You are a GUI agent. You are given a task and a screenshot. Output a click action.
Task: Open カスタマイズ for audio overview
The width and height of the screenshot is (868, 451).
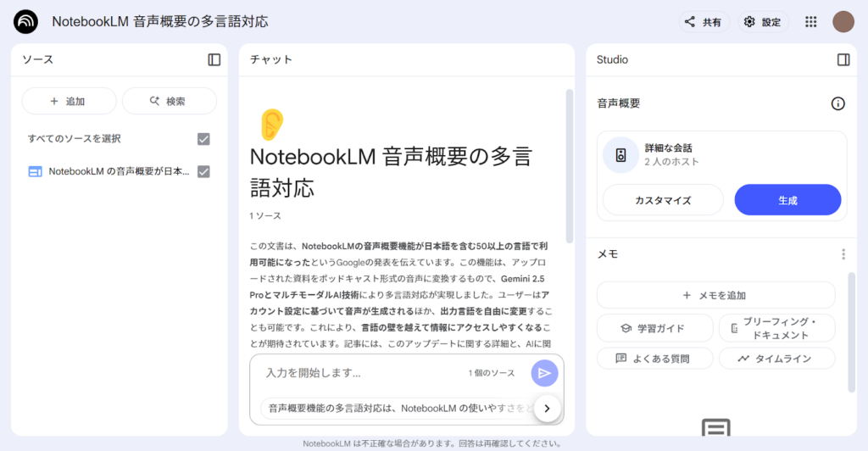coord(663,200)
